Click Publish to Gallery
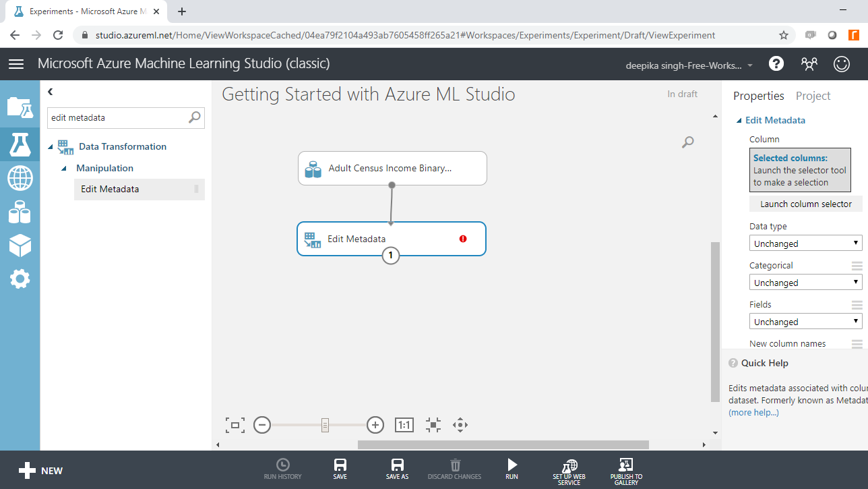 pyautogui.click(x=626, y=471)
